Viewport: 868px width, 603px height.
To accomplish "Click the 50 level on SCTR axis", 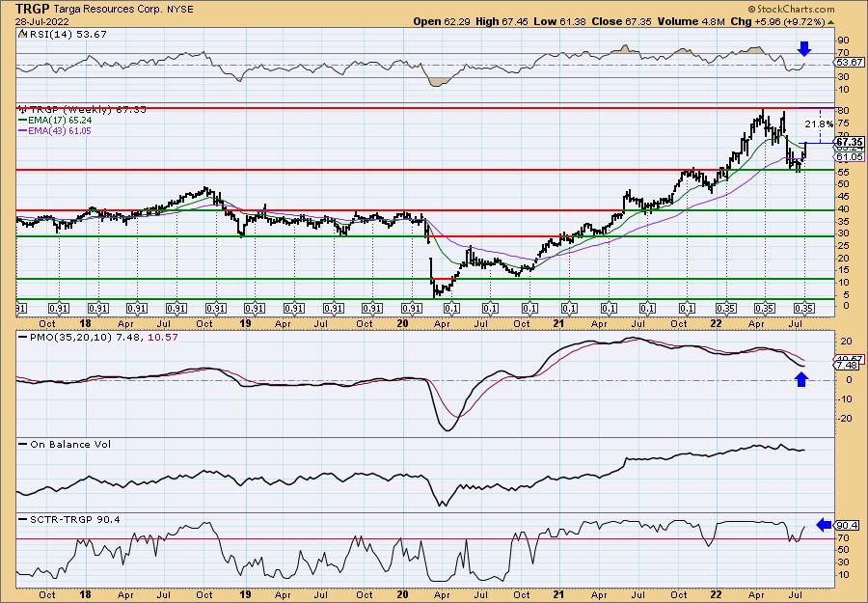I will tap(844, 550).
